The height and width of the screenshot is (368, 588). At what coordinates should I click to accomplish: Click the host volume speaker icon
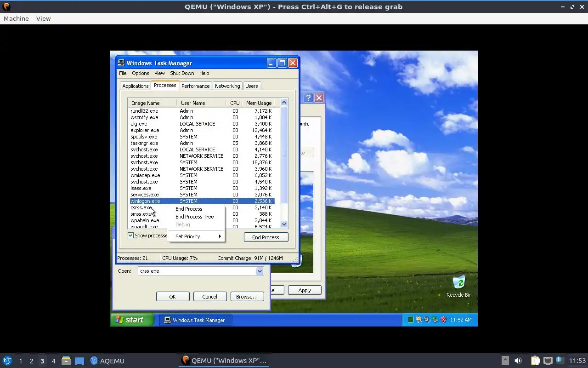pos(518,361)
